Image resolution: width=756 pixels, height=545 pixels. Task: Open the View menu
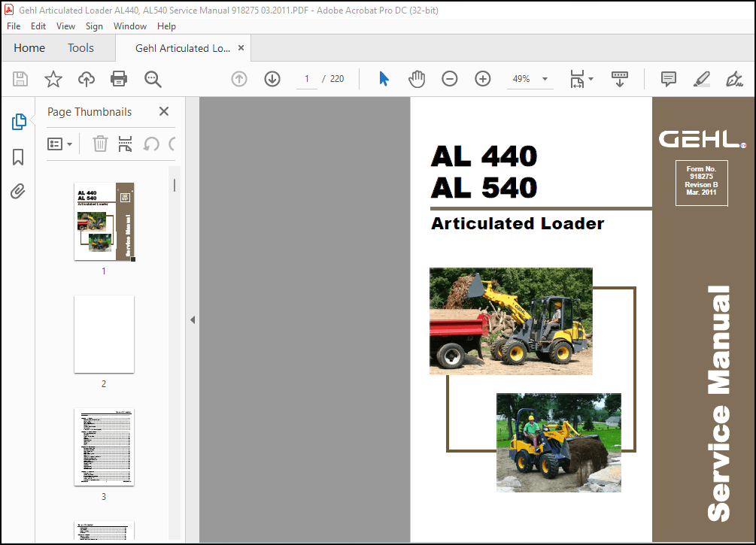point(65,26)
